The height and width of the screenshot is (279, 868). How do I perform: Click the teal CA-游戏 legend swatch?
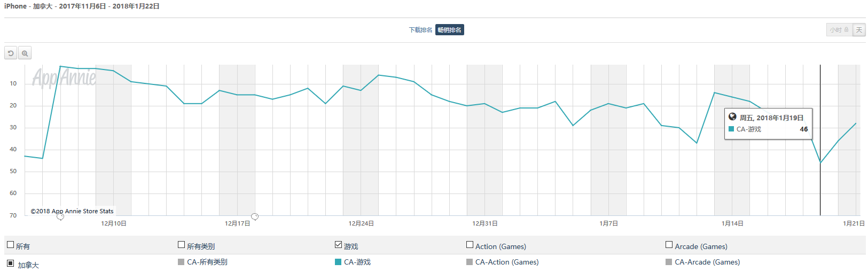pos(338,262)
